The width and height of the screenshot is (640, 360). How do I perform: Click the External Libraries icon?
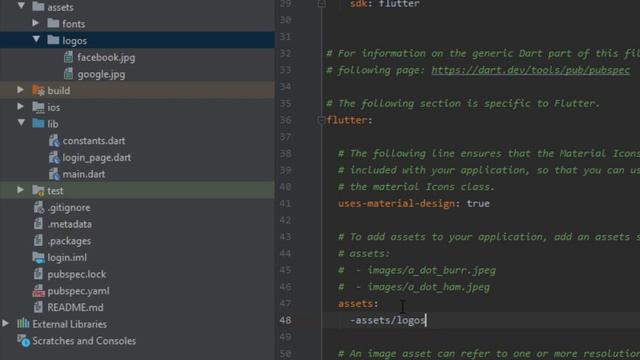[23, 324]
